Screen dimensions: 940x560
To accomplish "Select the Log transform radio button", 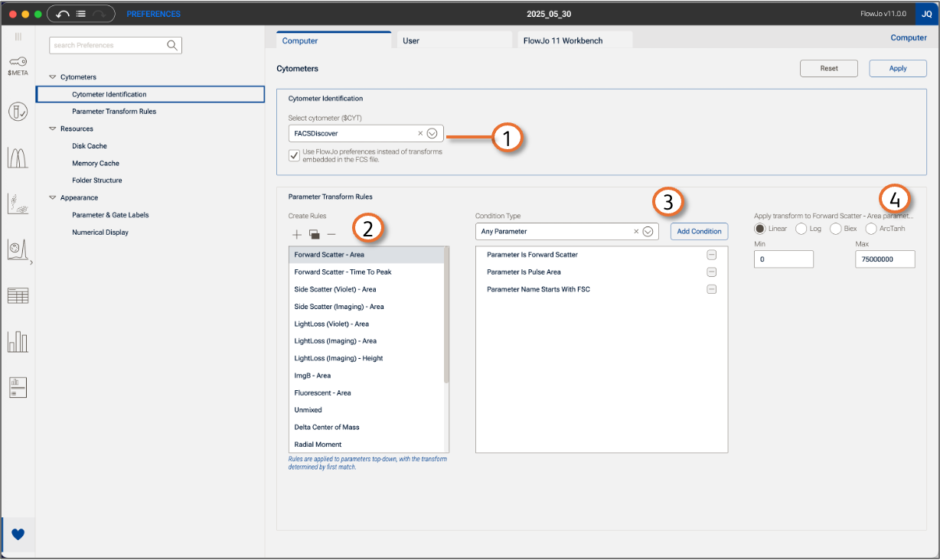I will [801, 229].
